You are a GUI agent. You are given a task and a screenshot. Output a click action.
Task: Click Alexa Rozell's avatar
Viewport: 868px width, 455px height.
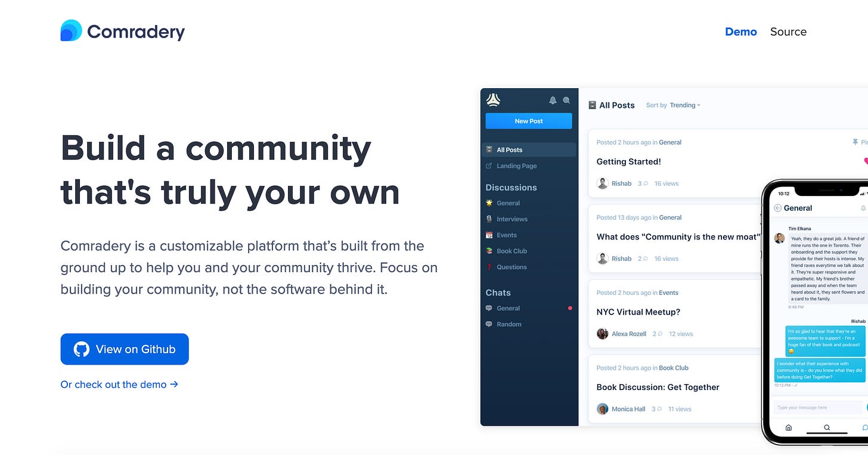(x=602, y=334)
